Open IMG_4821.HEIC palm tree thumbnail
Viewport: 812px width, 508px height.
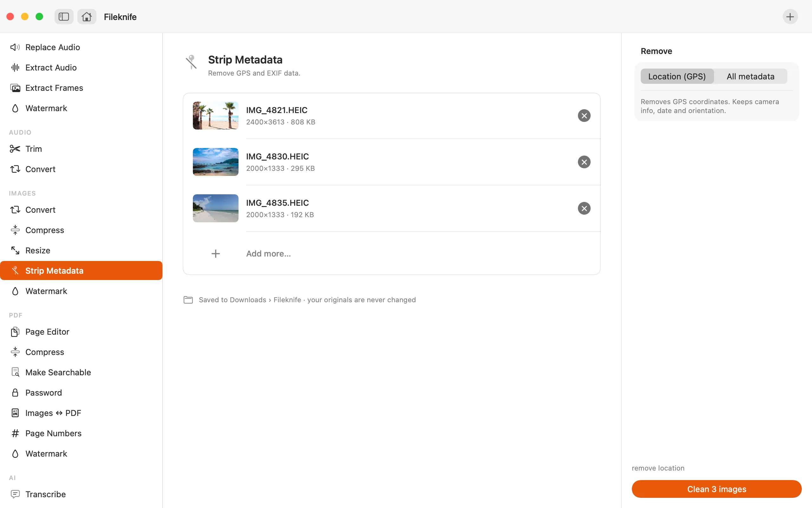click(x=216, y=116)
